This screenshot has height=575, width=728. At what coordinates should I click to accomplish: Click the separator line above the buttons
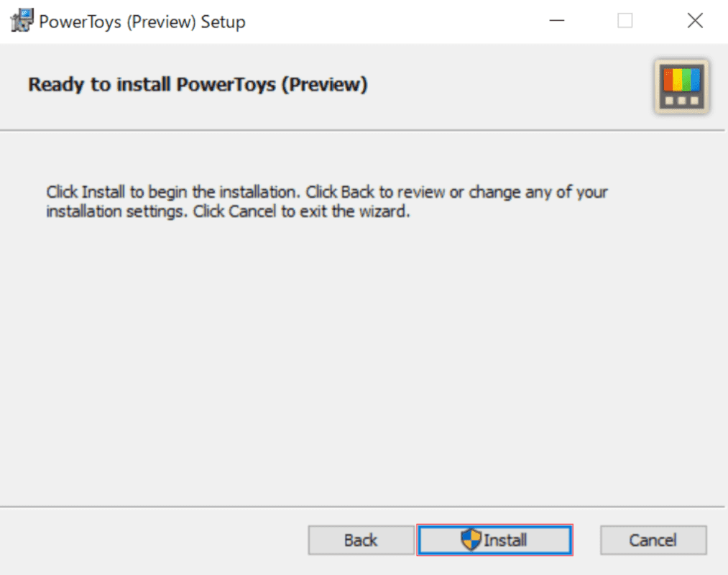pyautogui.click(x=362, y=507)
